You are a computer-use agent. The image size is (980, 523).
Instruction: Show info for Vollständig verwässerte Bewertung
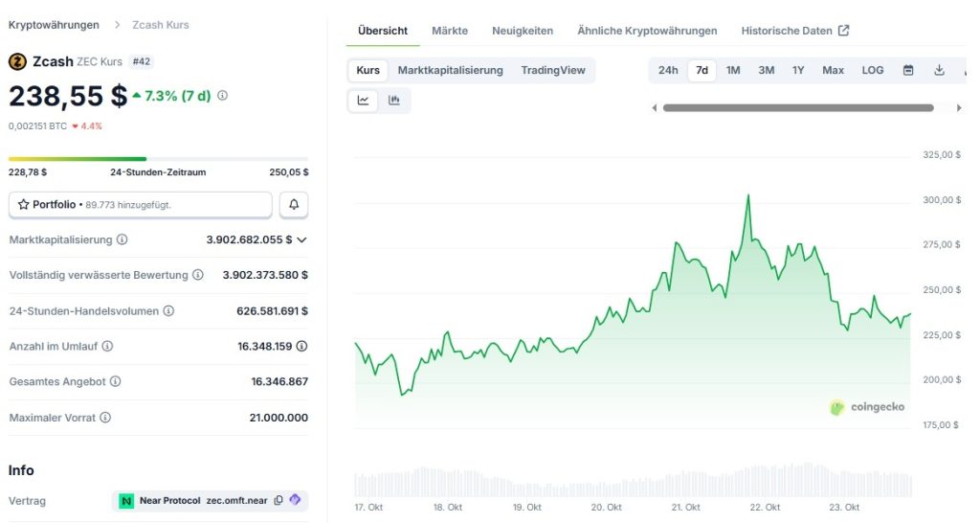click(x=198, y=275)
